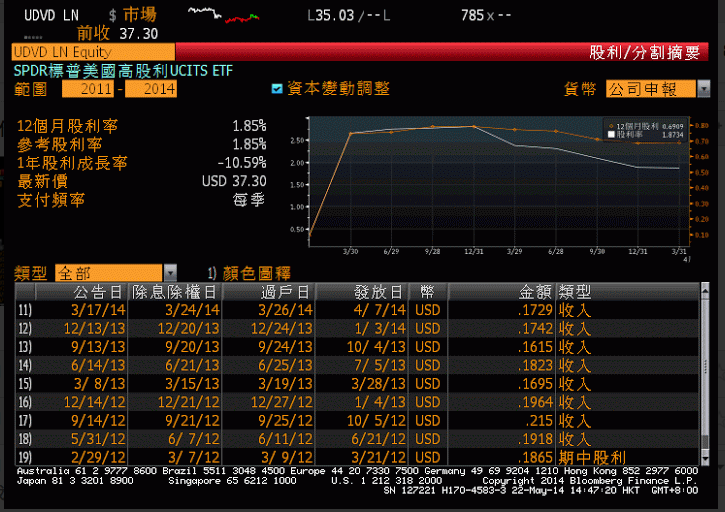Click the payment date 4/ 7/14 cell
Image resolution: width=725 pixels, height=512 pixels.
(379, 310)
